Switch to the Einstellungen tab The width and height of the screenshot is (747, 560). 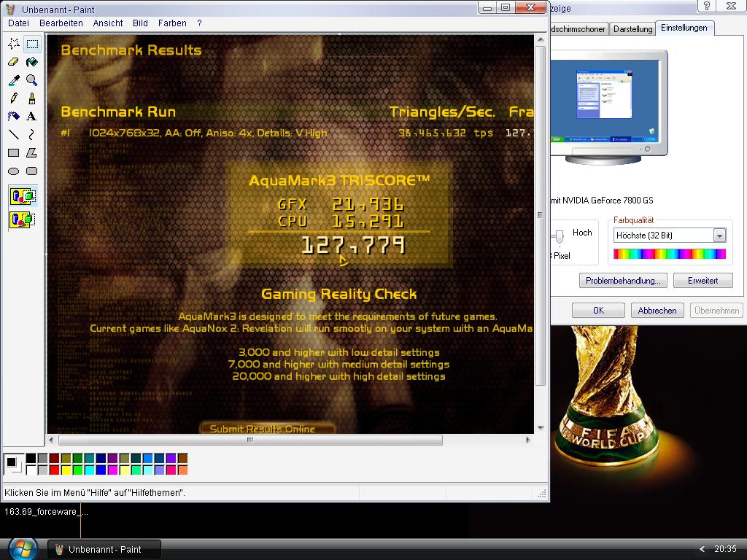[x=684, y=28]
